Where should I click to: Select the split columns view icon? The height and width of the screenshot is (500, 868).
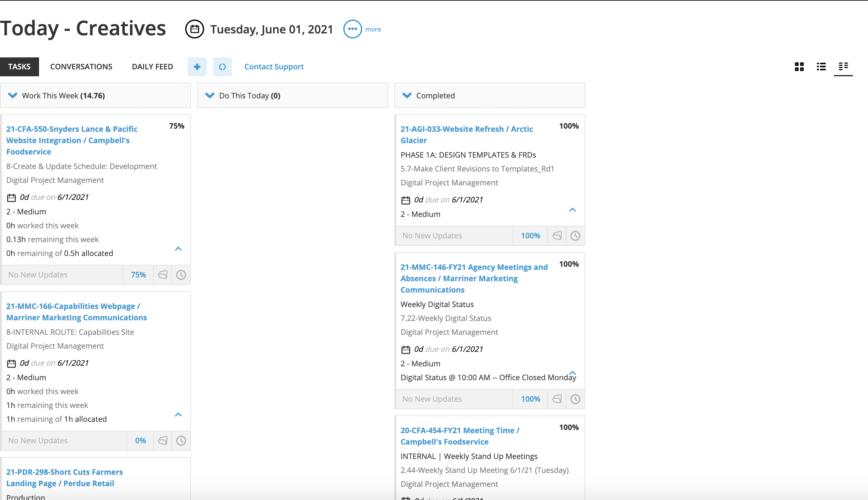pos(843,66)
